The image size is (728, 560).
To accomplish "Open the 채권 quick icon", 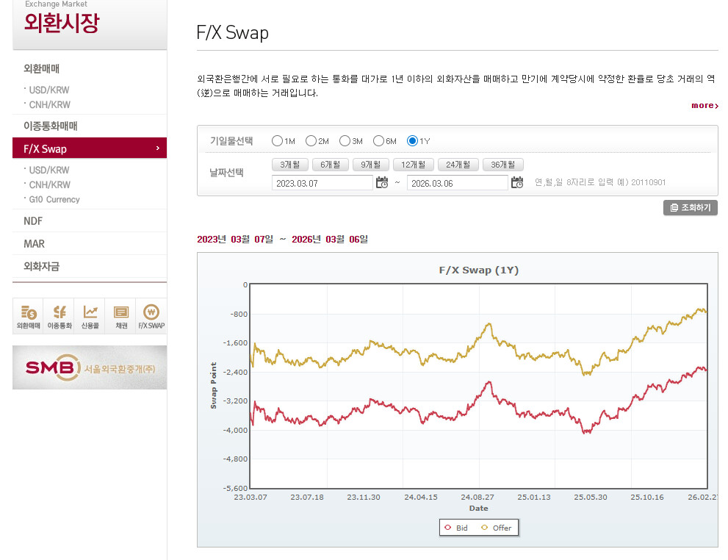I will [120, 316].
